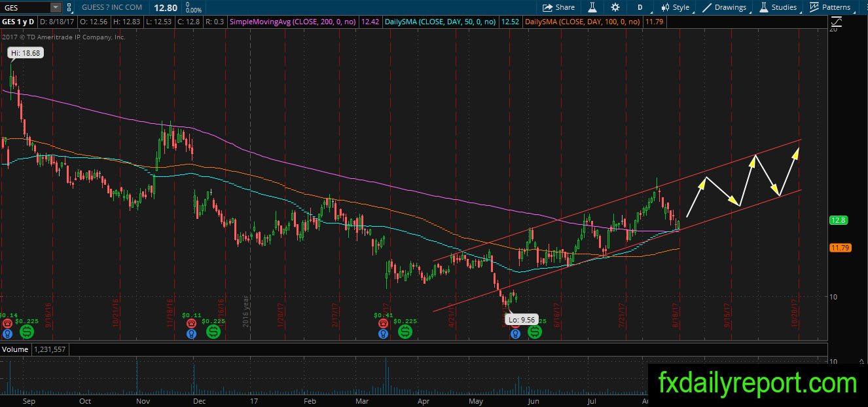Click the DailySMA (CLOSE, DAY, 50, 0, no) label
868x407 pixels.
point(441,22)
